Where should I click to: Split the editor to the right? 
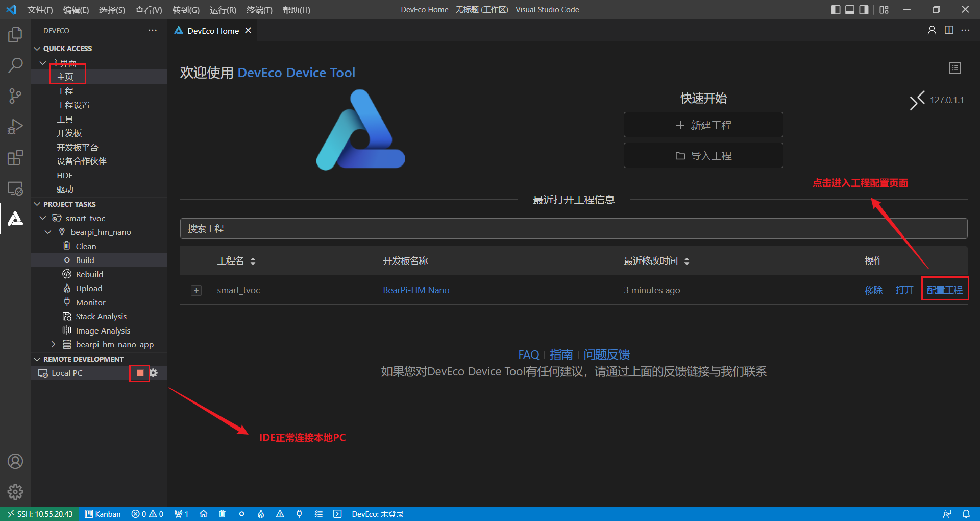pyautogui.click(x=949, y=30)
